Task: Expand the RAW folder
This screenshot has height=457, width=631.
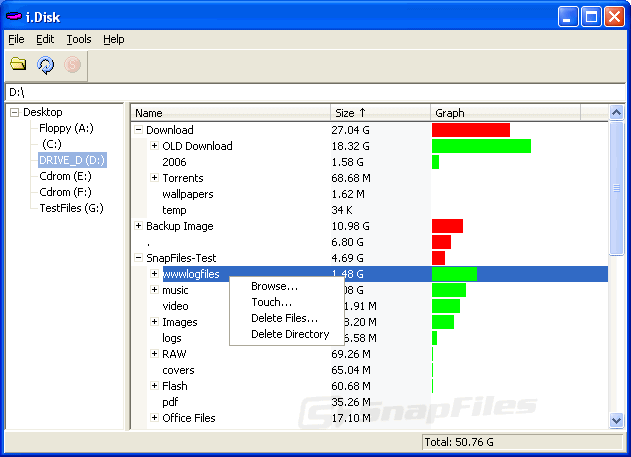Action: (155, 354)
